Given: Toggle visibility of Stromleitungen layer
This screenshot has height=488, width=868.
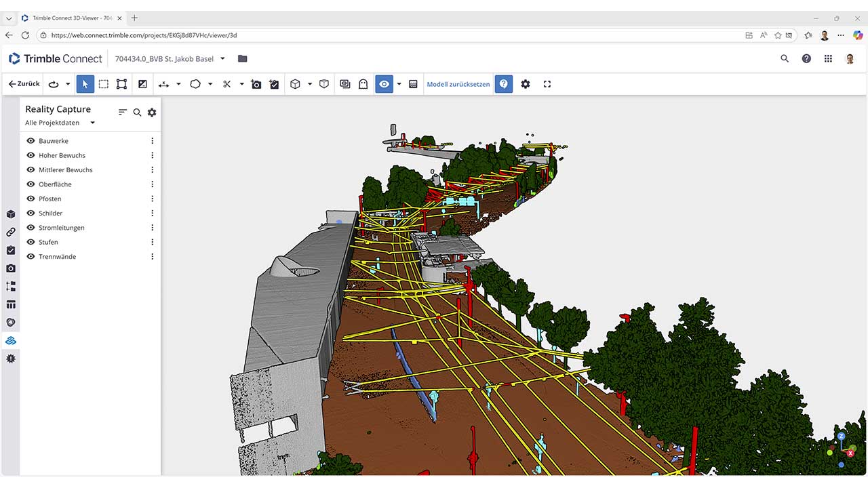Looking at the screenshot, I should pos(31,228).
